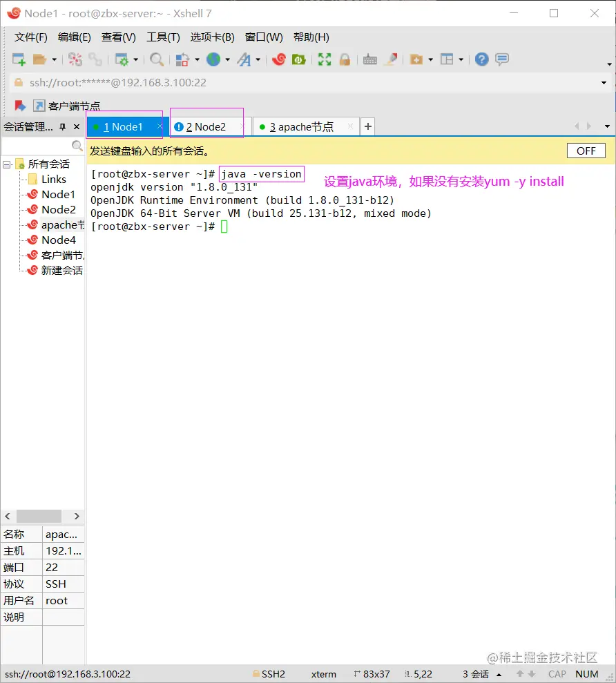Viewport: 616px width, 683px height.
Task: Open dropdown next to Font icon
Action: (x=258, y=59)
